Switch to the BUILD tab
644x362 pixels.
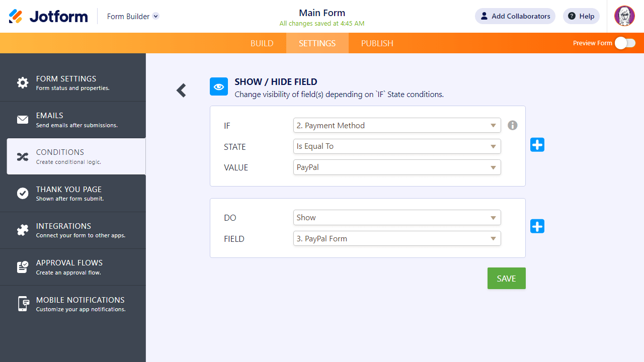(262, 43)
